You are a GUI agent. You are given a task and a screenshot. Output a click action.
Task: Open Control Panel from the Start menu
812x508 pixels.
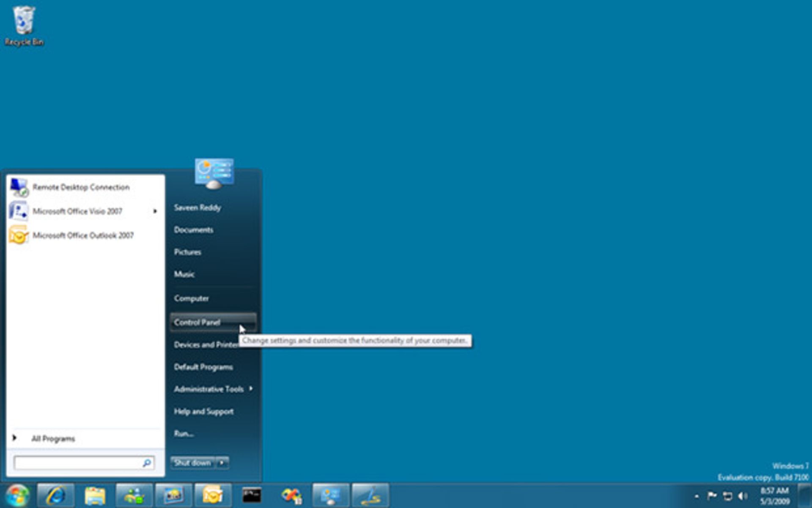[x=197, y=322]
